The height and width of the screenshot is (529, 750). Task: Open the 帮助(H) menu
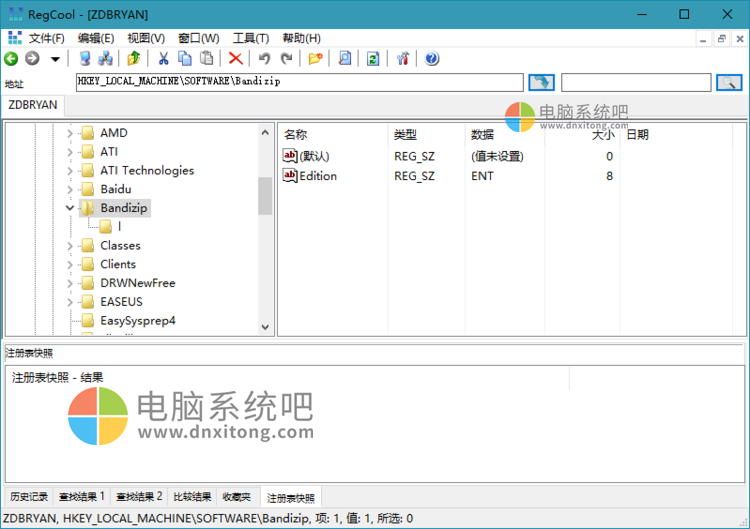tap(301, 38)
